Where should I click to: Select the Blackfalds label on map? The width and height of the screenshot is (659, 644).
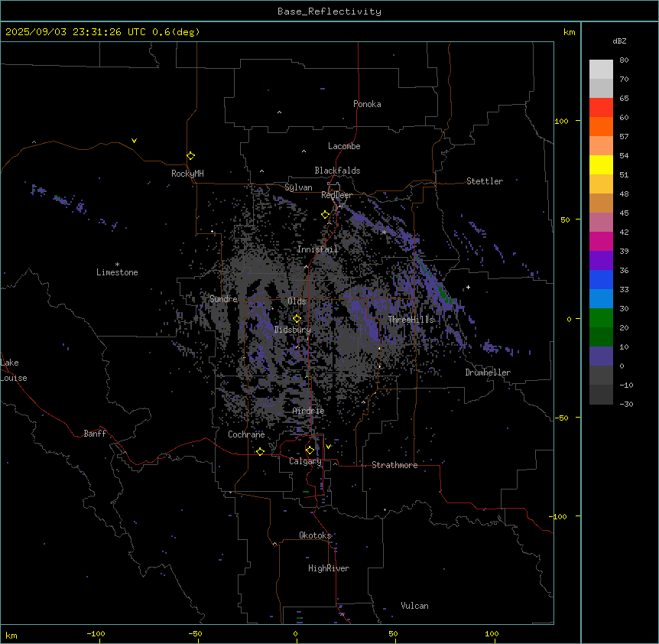337,171
